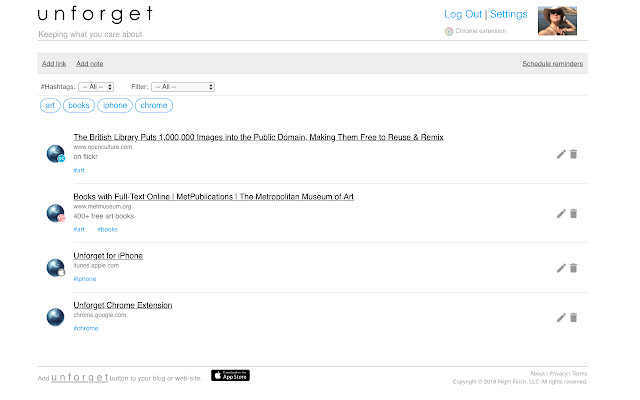Image resolution: width=640 pixels, height=400 pixels.
Task: Select the iphone hashtag pill
Action: [x=115, y=105]
